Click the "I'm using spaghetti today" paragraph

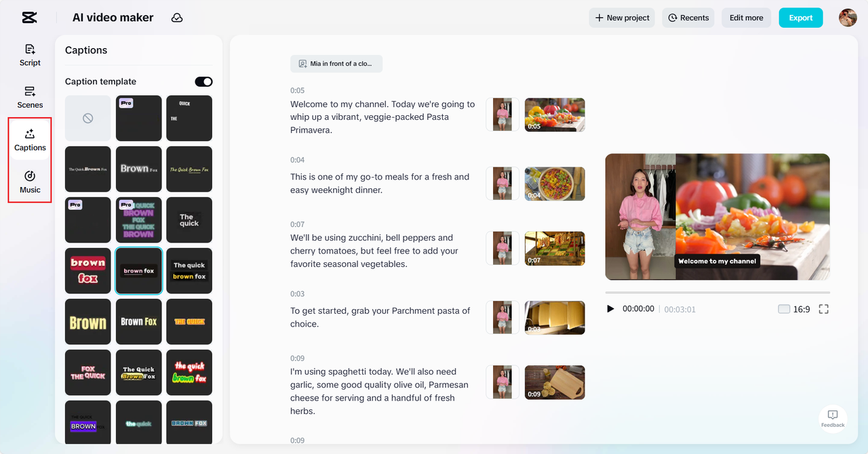379,392
